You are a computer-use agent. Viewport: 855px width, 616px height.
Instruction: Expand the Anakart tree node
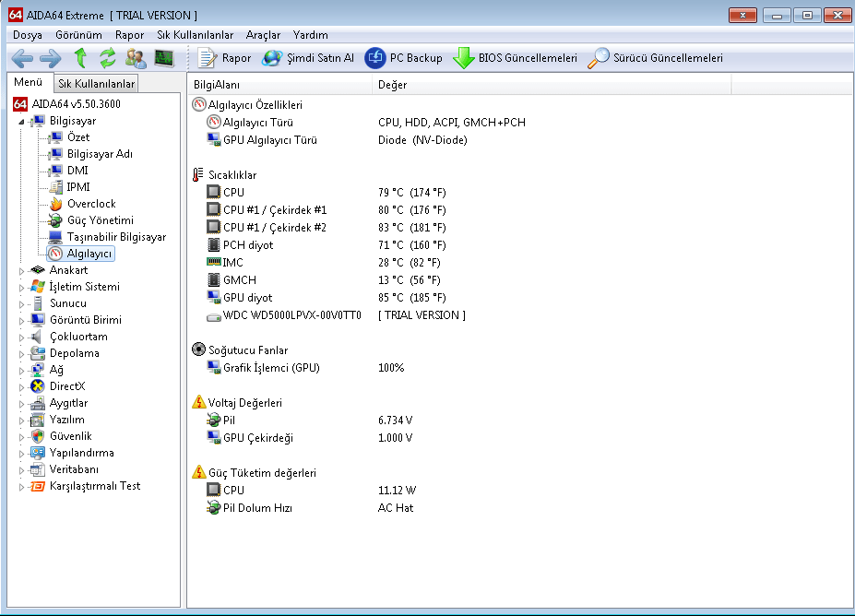[x=21, y=271]
